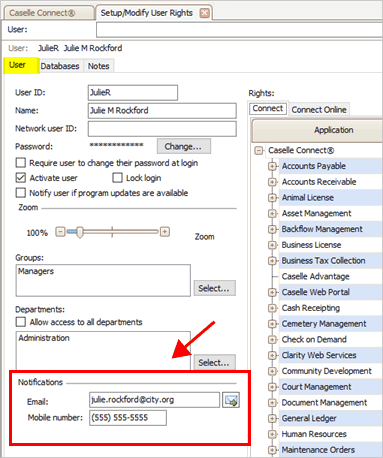This screenshot has height=458, width=383.
Task: Expand the Community Development node
Action: (x=272, y=371)
